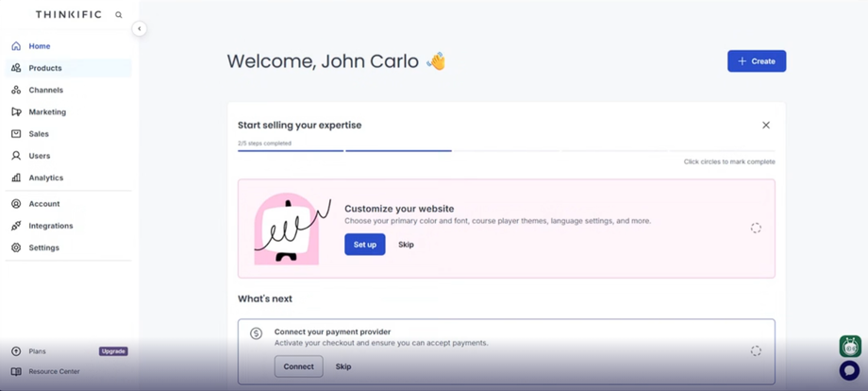Image resolution: width=868 pixels, height=391 pixels.
Task: Go to the Account page
Action: [43, 204]
